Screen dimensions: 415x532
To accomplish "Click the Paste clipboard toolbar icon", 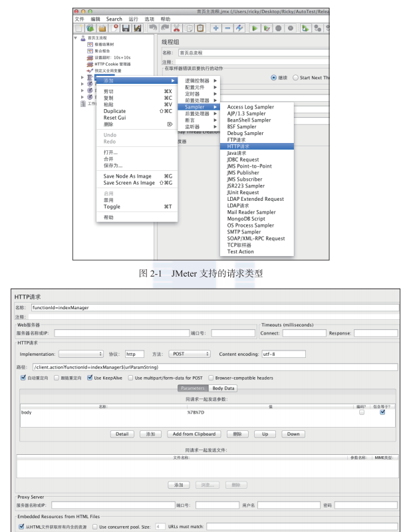I will (x=201, y=28).
